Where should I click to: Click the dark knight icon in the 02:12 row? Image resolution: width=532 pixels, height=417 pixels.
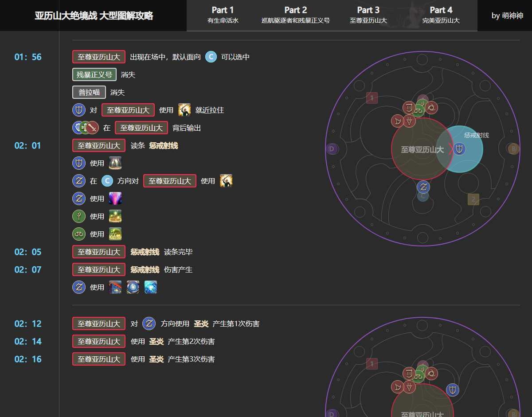149,323
